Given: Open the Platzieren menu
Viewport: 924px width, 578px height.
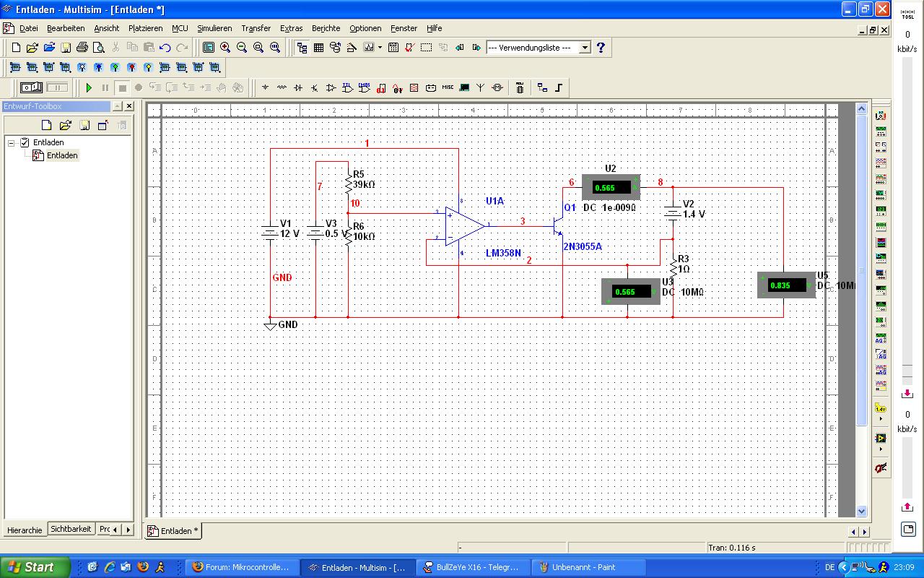Looking at the screenshot, I should click(146, 28).
